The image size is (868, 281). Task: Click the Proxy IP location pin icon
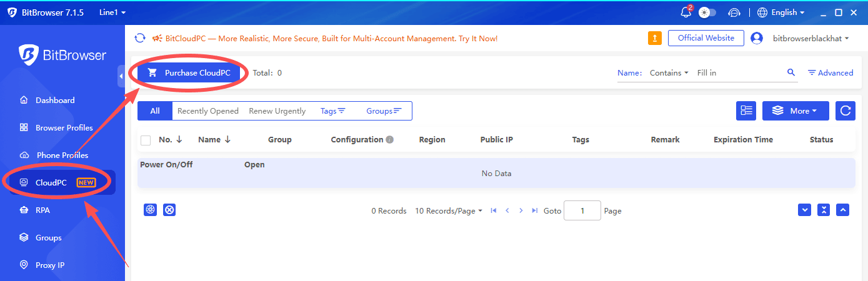(24, 265)
